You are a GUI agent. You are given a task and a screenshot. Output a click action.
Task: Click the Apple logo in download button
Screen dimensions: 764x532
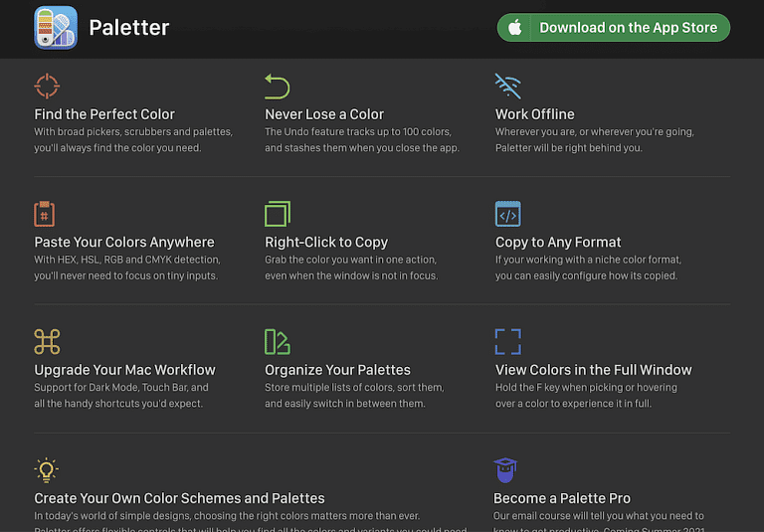pos(514,27)
